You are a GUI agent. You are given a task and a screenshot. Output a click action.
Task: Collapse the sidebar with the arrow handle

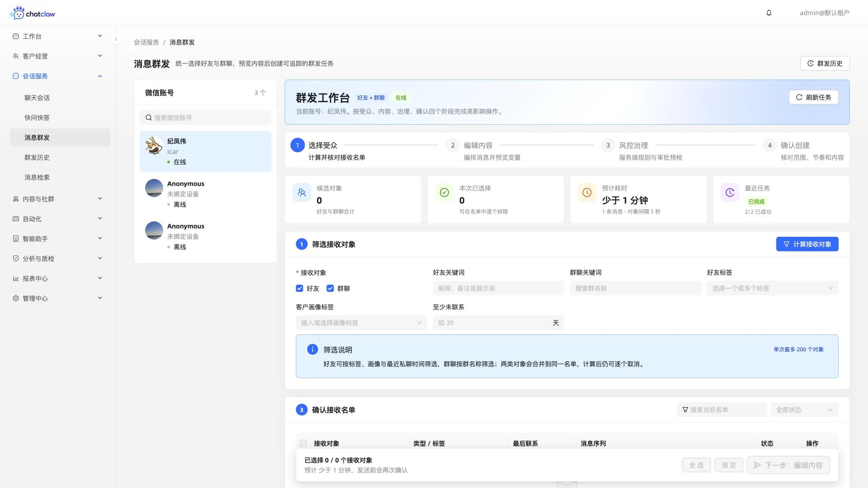(116, 39)
